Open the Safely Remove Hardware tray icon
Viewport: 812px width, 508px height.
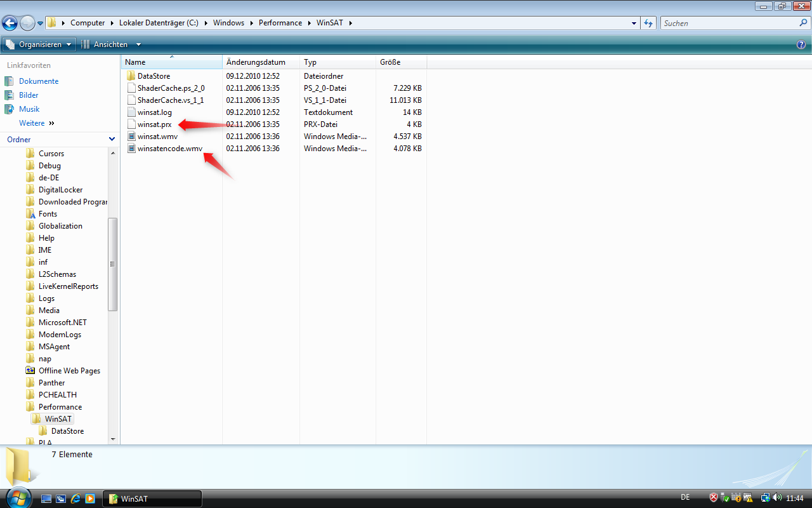(x=723, y=498)
